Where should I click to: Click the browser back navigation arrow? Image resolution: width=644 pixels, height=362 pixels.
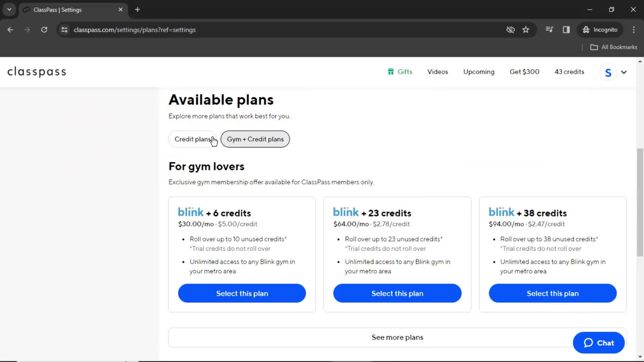coord(11,29)
